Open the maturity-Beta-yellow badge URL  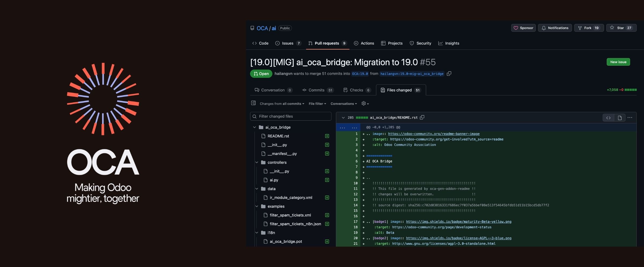(x=459, y=222)
